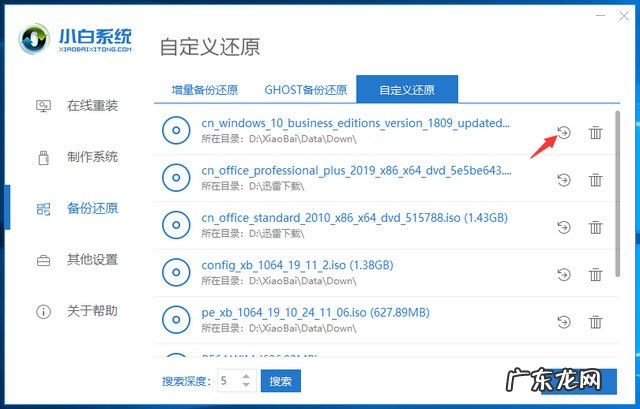Click restore icon for cn_office_professional_plus_2019
Viewport: 640px width, 409px height.
(564, 180)
